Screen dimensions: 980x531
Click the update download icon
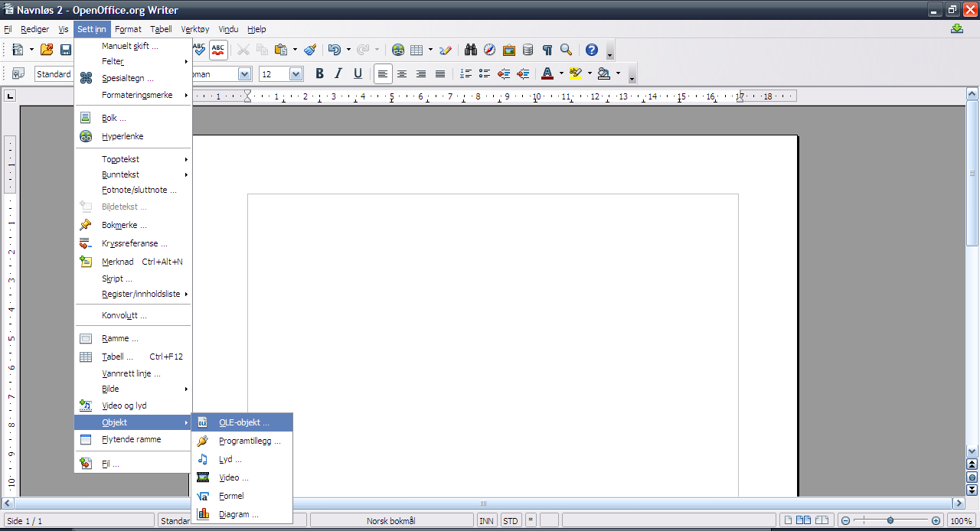click(x=957, y=29)
